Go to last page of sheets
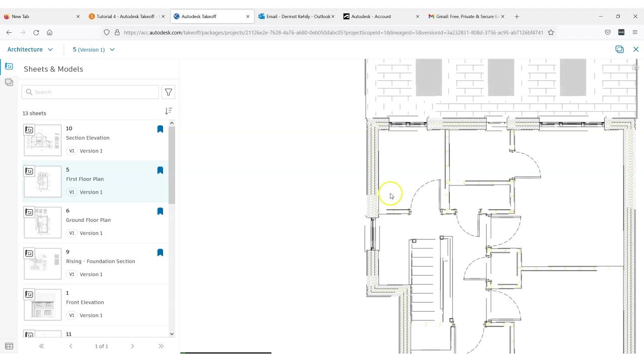The image size is (644, 362). point(161,346)
